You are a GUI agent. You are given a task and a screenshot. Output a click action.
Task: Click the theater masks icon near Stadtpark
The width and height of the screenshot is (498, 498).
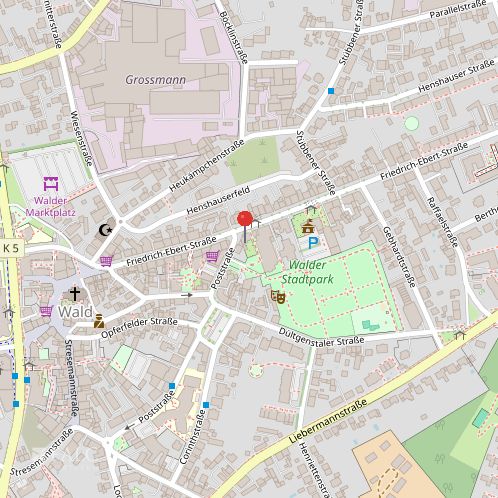[278, 296]
